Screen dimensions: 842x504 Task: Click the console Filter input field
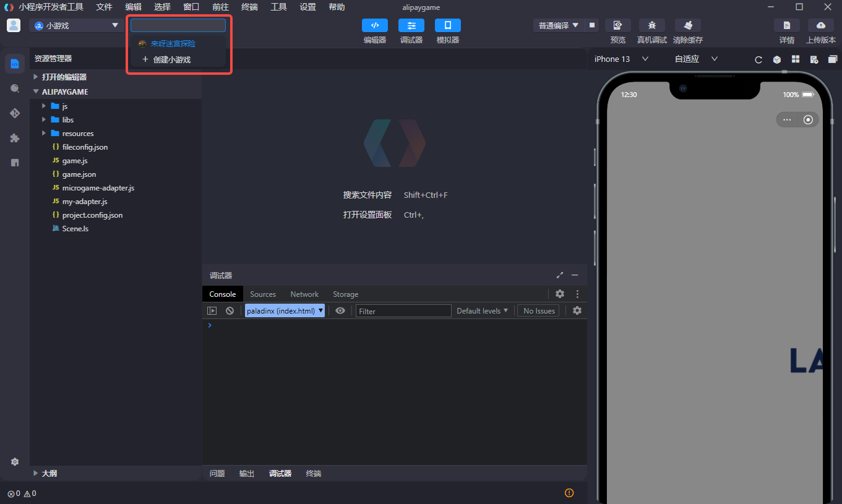[403, 311]
